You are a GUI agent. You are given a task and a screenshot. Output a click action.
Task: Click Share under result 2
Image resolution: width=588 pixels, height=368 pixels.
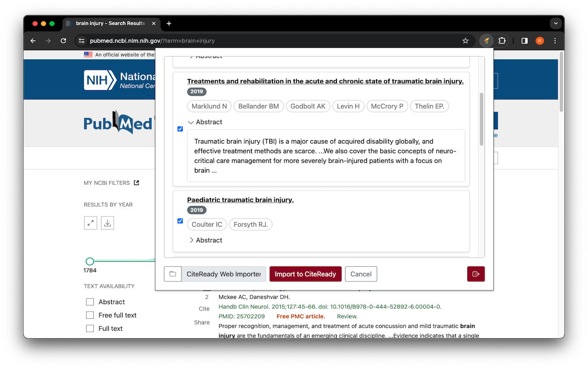[x=202, y=322]
